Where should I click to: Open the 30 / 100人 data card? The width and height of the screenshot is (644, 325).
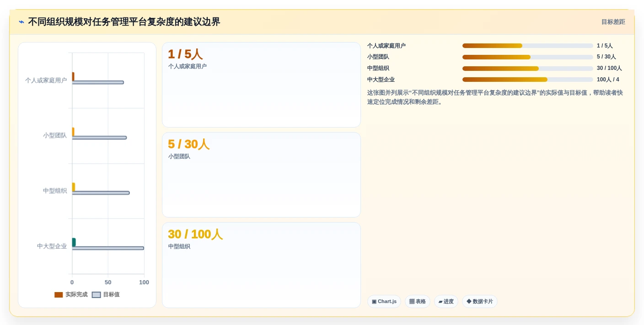pyautogui.click(x=261, y=265)
